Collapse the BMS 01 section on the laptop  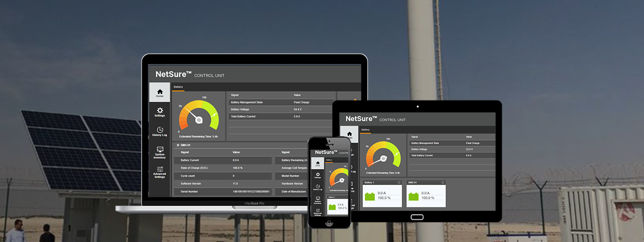178,145
